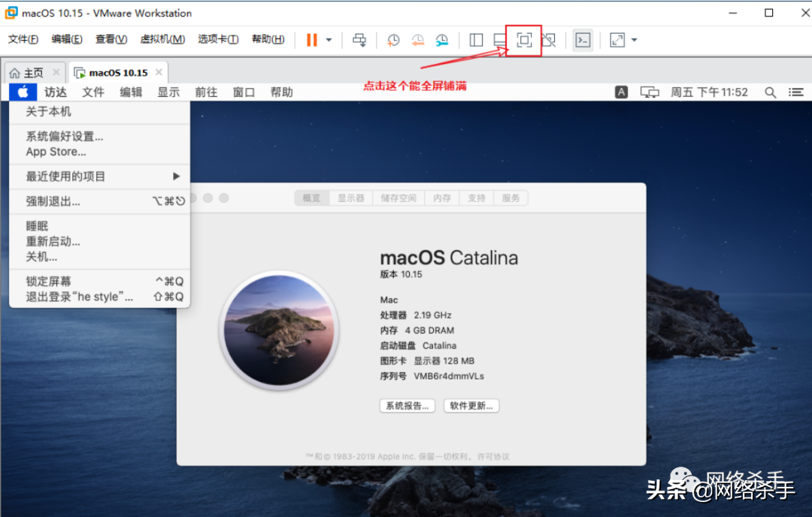
Task: Open the 编辑(E) menu in VMware
Action: 67,39
